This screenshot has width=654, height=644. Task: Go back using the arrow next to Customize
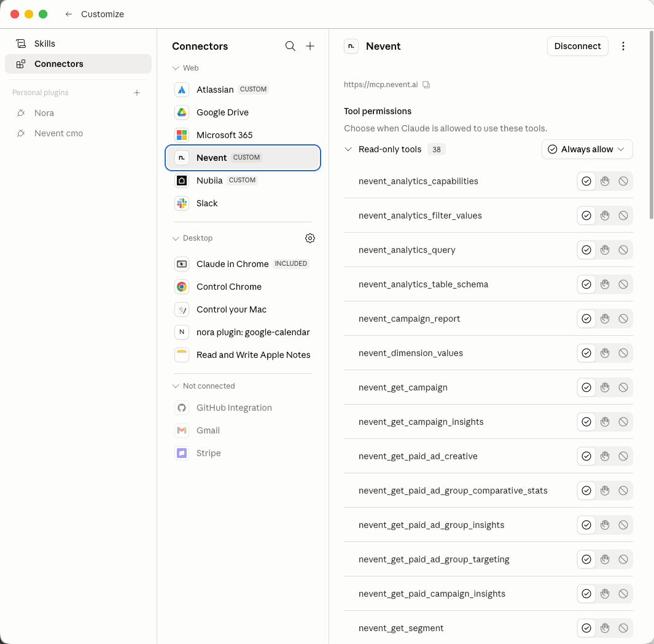[x=69, y=14]
